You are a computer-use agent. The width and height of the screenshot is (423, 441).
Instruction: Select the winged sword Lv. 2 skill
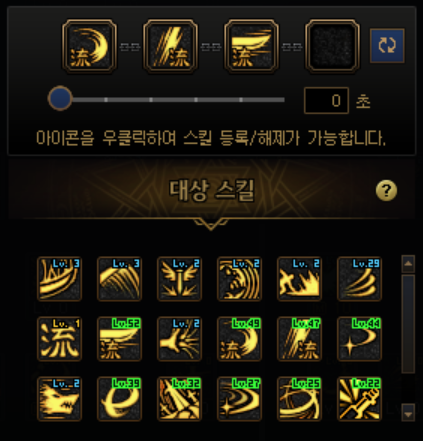(179, 279)
